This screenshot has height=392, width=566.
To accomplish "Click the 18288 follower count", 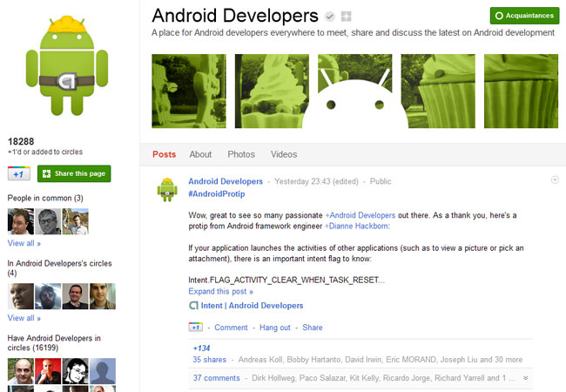I will (x=21, y=141).
